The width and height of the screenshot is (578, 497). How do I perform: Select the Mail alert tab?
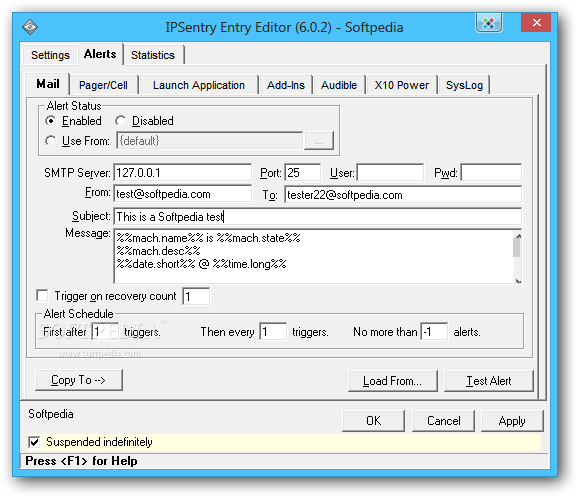coord(48,84)
